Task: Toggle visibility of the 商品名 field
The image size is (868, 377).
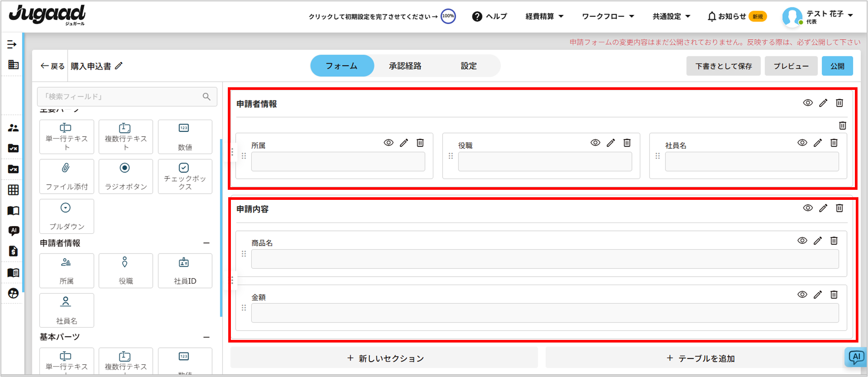Action: [x=802, y=240]
